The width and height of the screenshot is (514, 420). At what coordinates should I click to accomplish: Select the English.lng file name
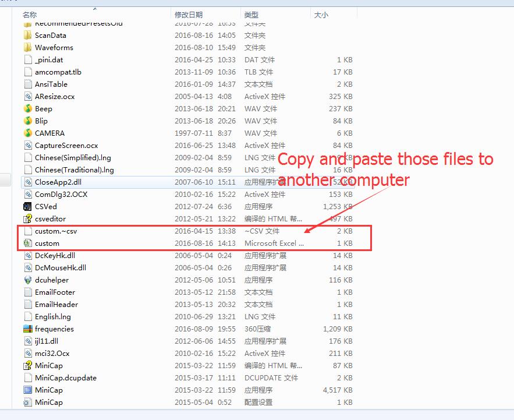click(x=52, y=316)
